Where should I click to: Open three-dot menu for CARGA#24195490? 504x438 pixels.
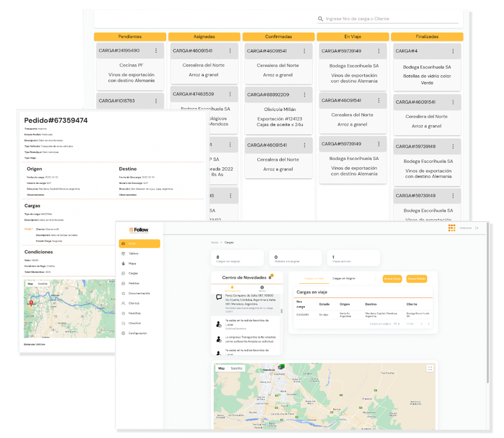[156, 51]
